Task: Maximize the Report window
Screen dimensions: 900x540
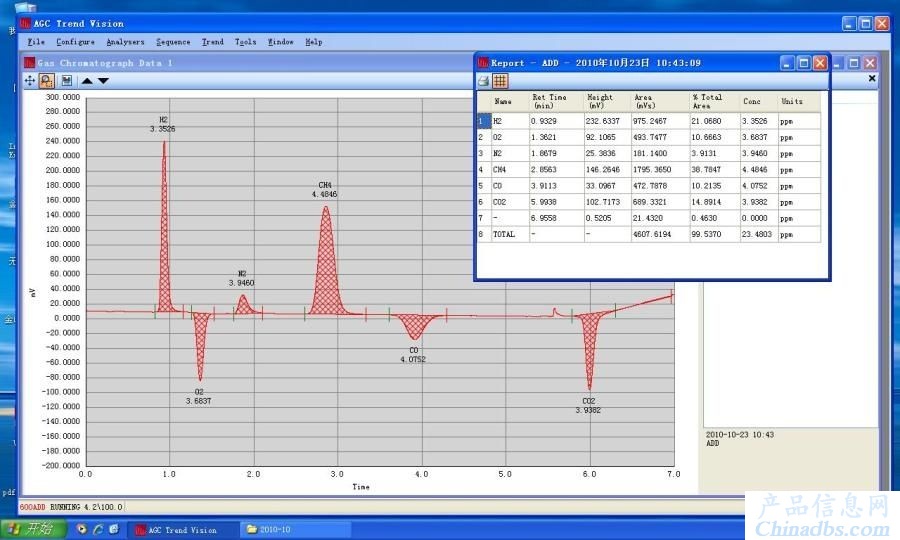Action: pos(804,63)
